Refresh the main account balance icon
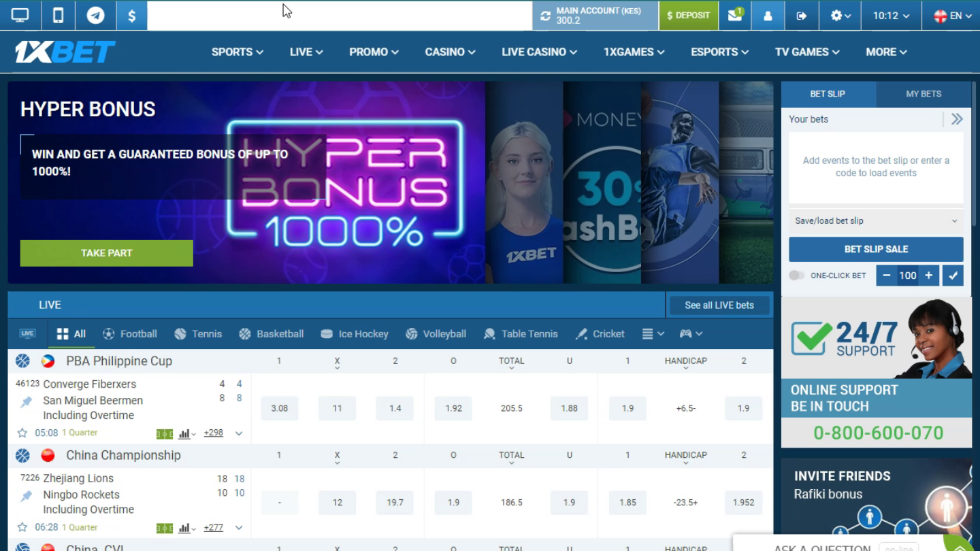Viewport: 980px width, 551px height. tap(545, 16)
